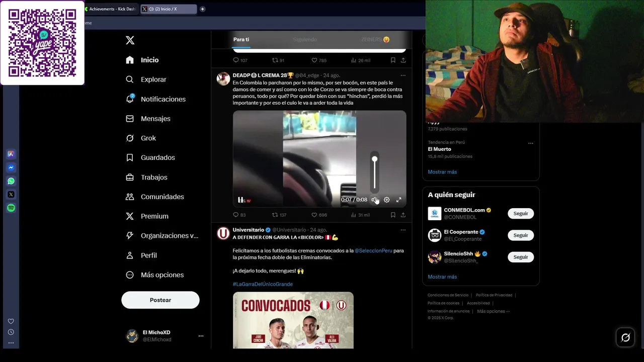
Task: Reply to DEADP post with 83 replies
Action: 239,215
